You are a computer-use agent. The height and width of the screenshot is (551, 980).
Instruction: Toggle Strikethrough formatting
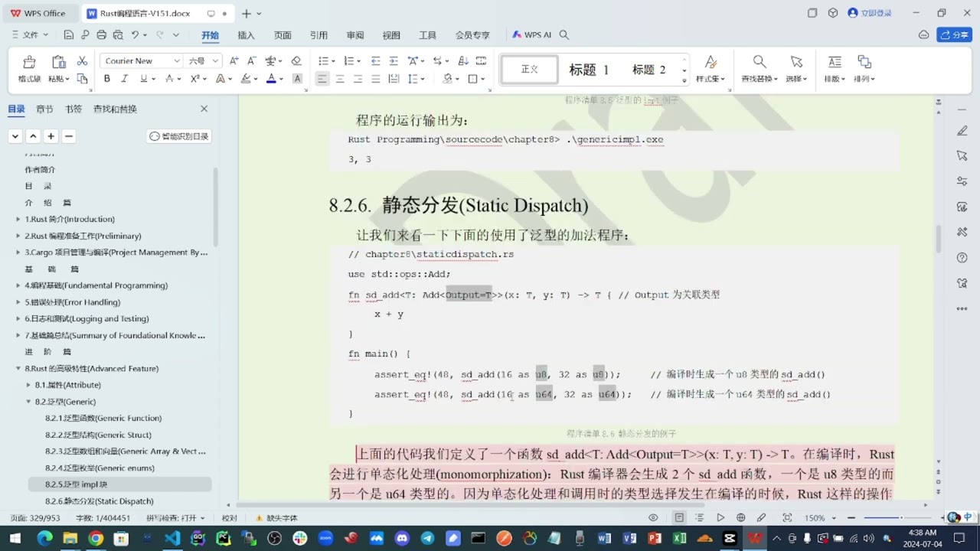[x=169, y=79]
